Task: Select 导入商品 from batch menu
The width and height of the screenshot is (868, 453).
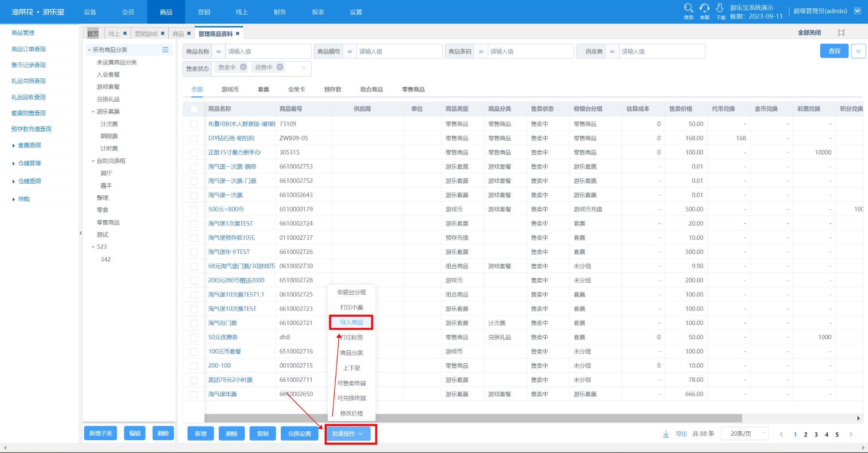Action: coord(351,322)
